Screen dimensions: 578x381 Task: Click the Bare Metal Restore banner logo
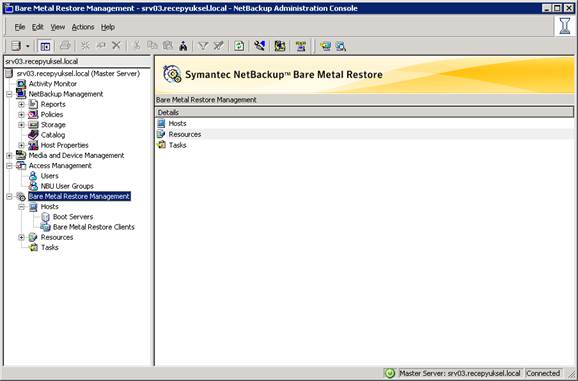172,74
